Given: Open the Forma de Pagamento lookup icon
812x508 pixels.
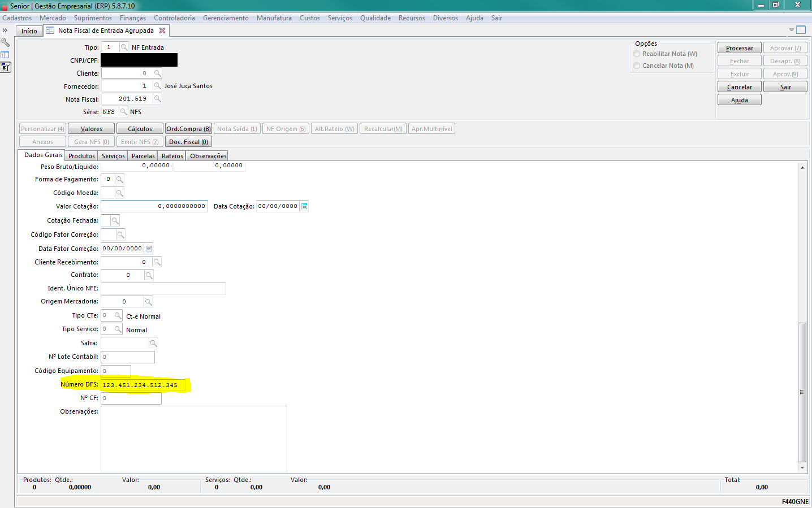Looking at the screenshot, I should (x=119, y=180).
